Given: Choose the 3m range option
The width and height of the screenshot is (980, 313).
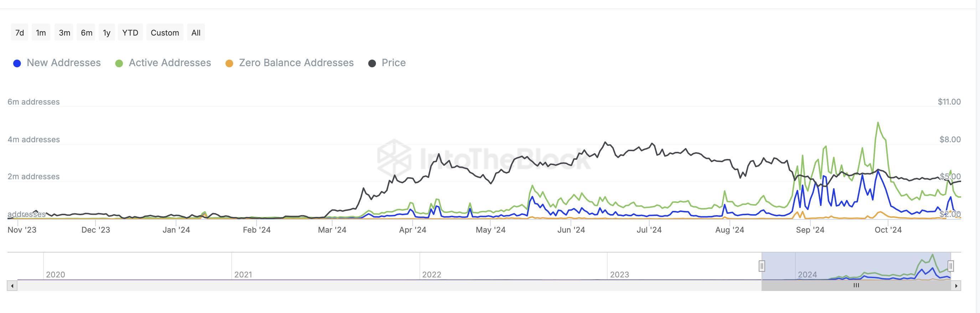Looking at the screenshot, I should (64, 33).
